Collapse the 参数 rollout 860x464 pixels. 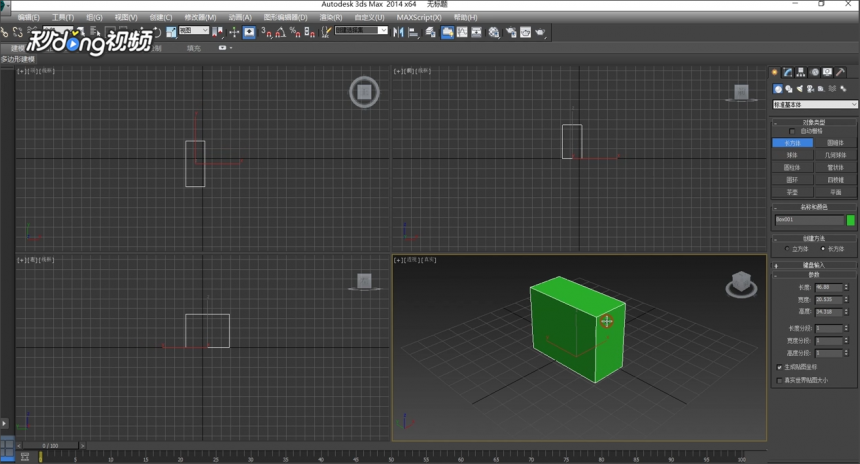(x=814, y=275)
